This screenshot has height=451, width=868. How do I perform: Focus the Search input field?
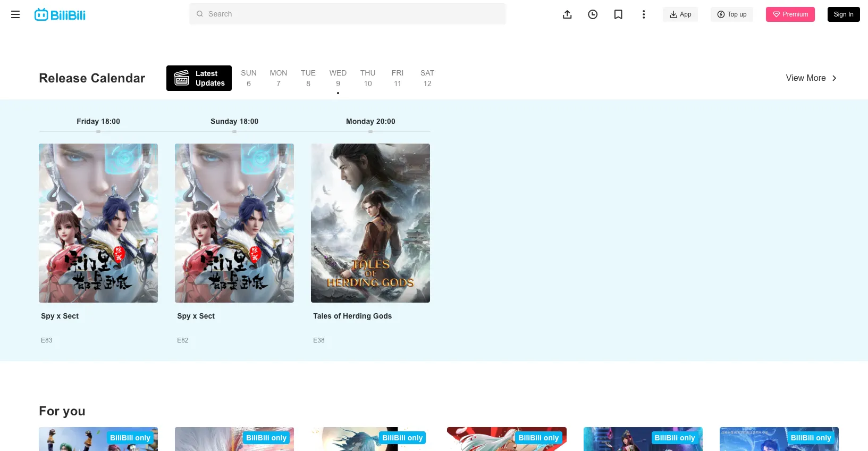pos(348,14)
